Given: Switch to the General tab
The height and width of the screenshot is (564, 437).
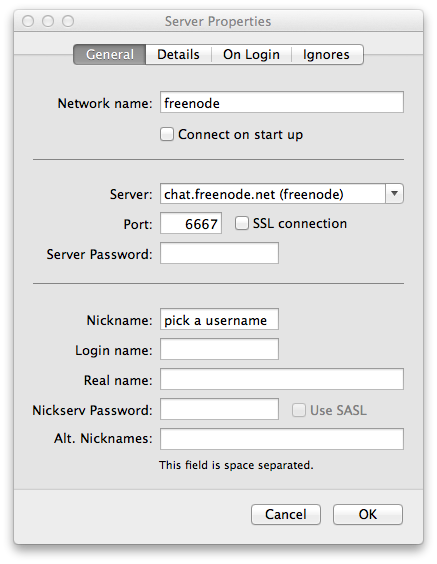Looking at the screenshot, I should 110,55.
